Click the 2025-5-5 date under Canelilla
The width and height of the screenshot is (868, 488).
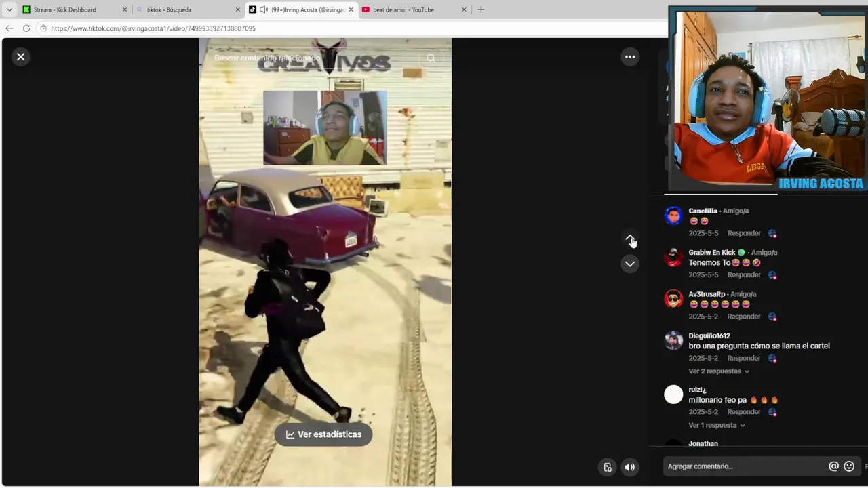tap(703, 233)
